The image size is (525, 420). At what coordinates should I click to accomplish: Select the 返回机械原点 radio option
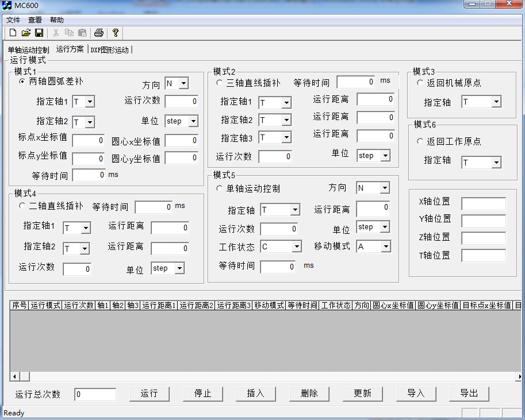click(420, 83)
